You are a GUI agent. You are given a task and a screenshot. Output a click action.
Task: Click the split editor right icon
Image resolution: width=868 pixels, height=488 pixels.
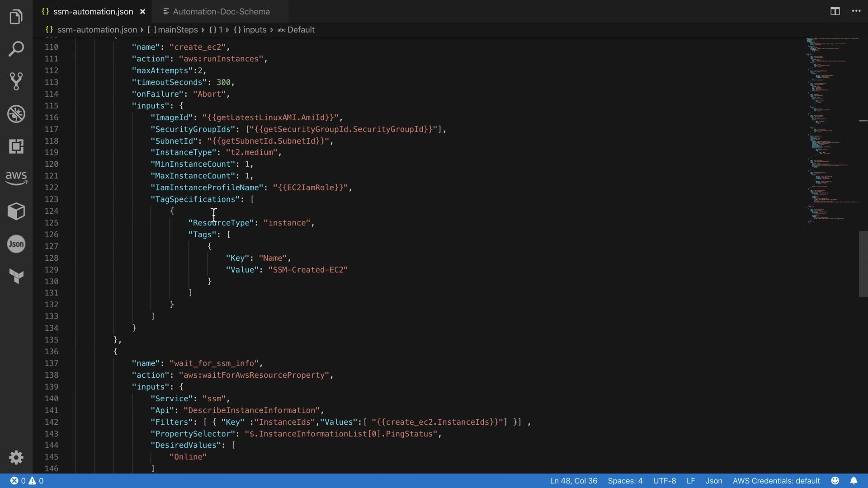point(835,11)
